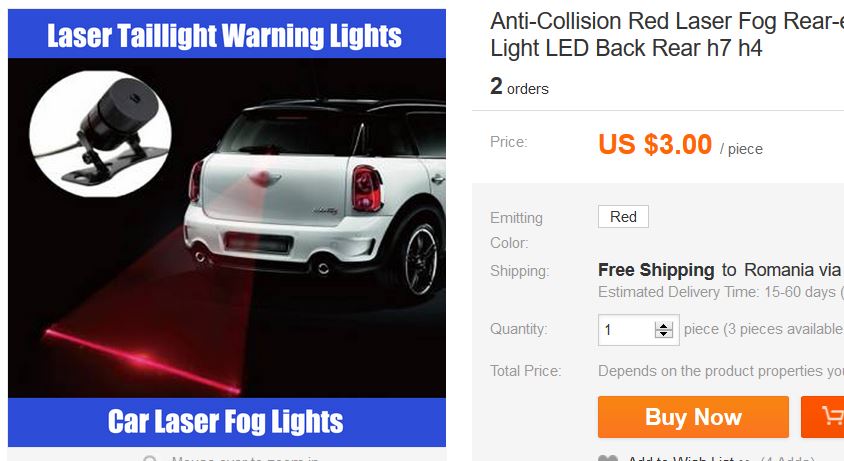Click the circular laser device inset picture

tap(100, 133)
